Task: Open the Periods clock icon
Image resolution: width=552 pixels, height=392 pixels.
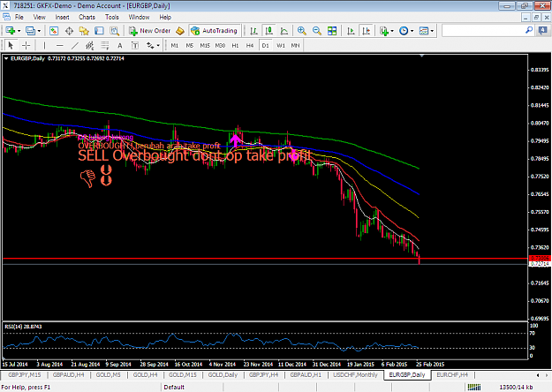Action: point(404,31)
